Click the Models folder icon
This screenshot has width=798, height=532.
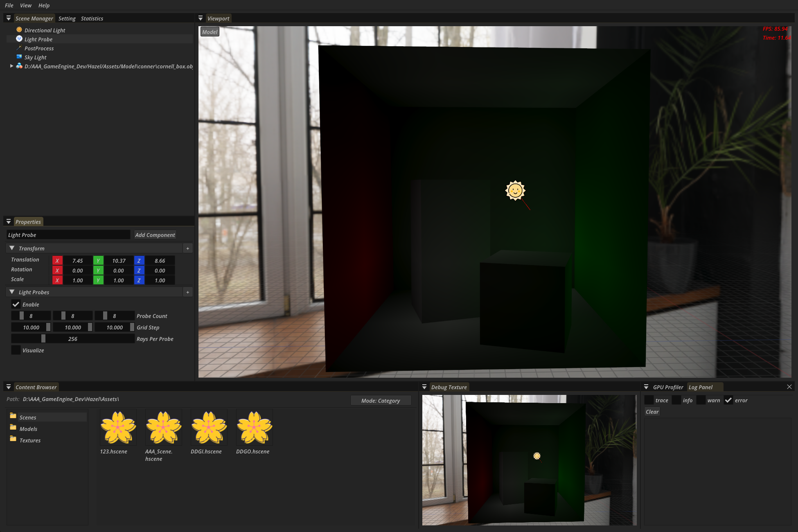[13, 428]
